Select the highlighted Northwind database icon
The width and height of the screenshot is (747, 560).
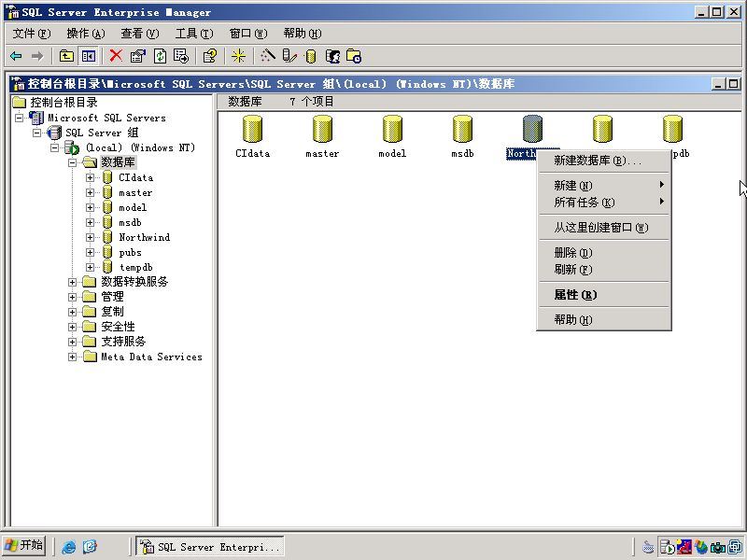532,130
